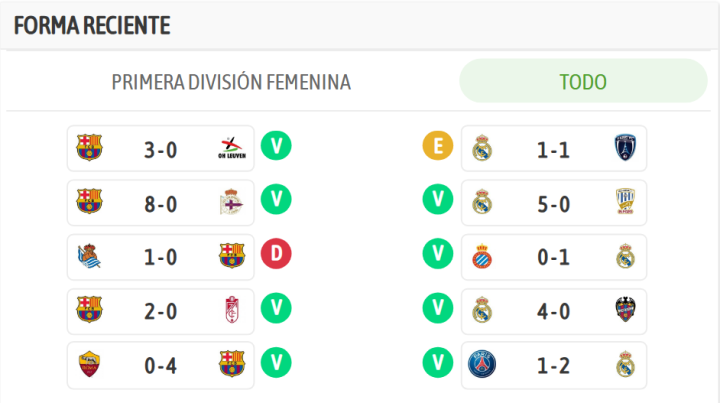Viewport: 720px width, 403px height.
Task: Click the Espanyol crest in the 0-1 match
Action: coord(484,257)
